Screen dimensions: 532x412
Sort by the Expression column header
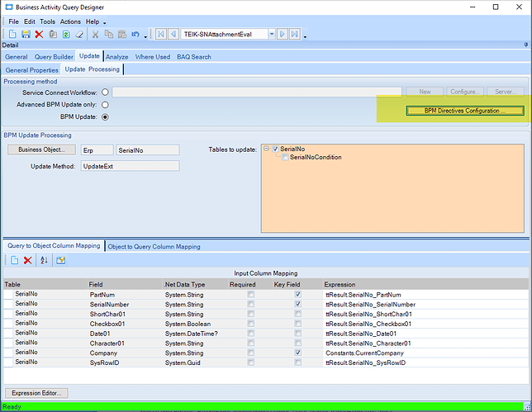(426, 285)
